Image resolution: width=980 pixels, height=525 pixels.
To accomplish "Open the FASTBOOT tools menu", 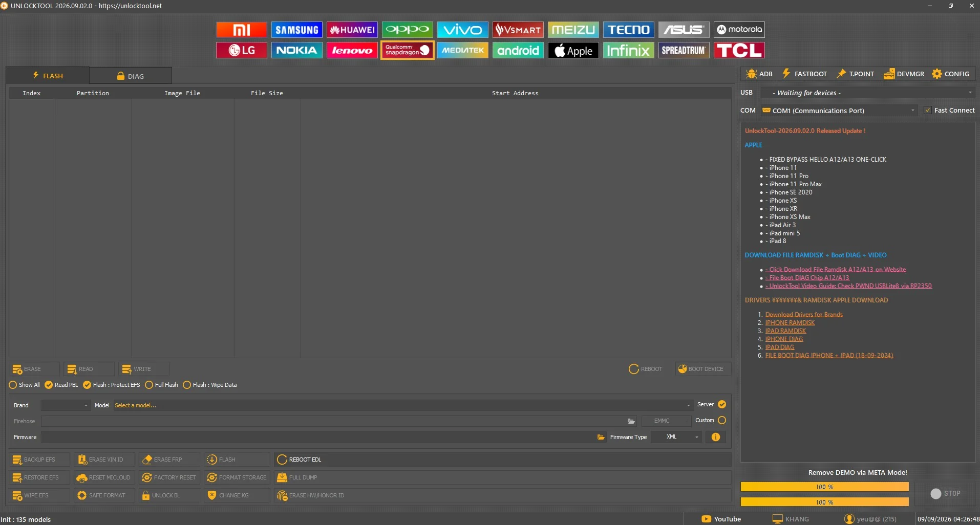I will (804, 74).
